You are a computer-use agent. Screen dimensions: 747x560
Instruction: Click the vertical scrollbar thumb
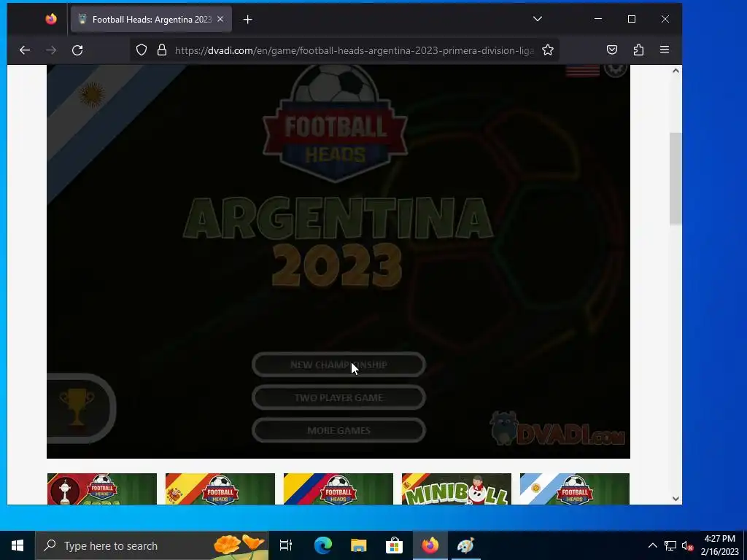point(676,179)
